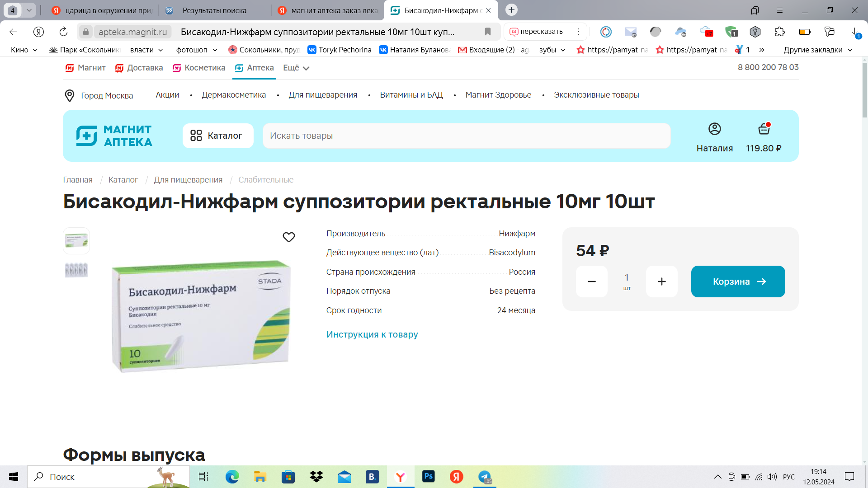Screen dimensions: 868x488
Task: Decrease quantity with minus button
Action: coord(591,282)
